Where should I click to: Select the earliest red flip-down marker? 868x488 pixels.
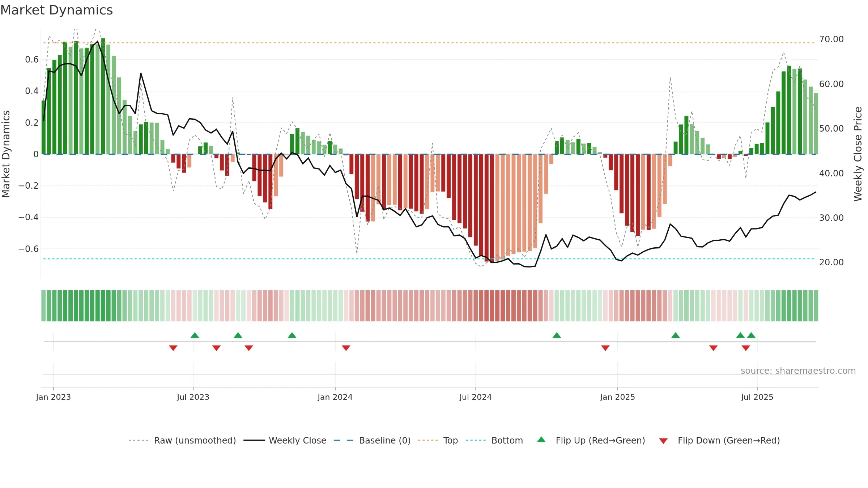pyautogui.click(x=173, y=348)
